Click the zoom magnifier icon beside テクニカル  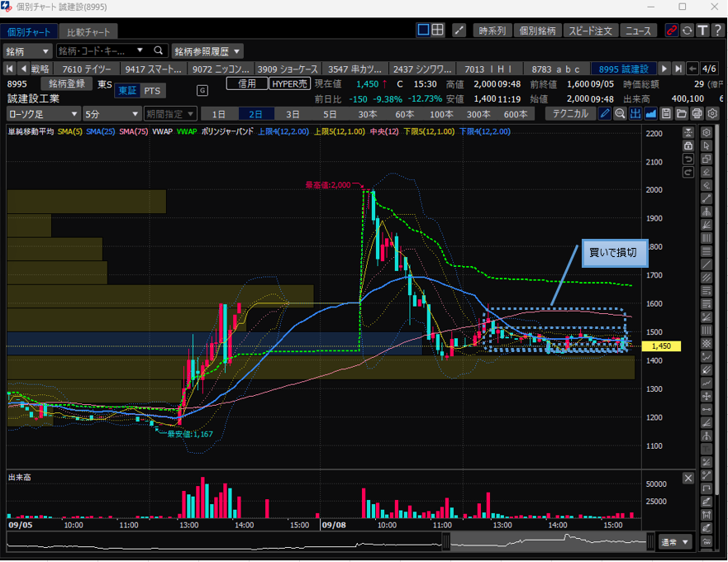click(x=620, y=113)
